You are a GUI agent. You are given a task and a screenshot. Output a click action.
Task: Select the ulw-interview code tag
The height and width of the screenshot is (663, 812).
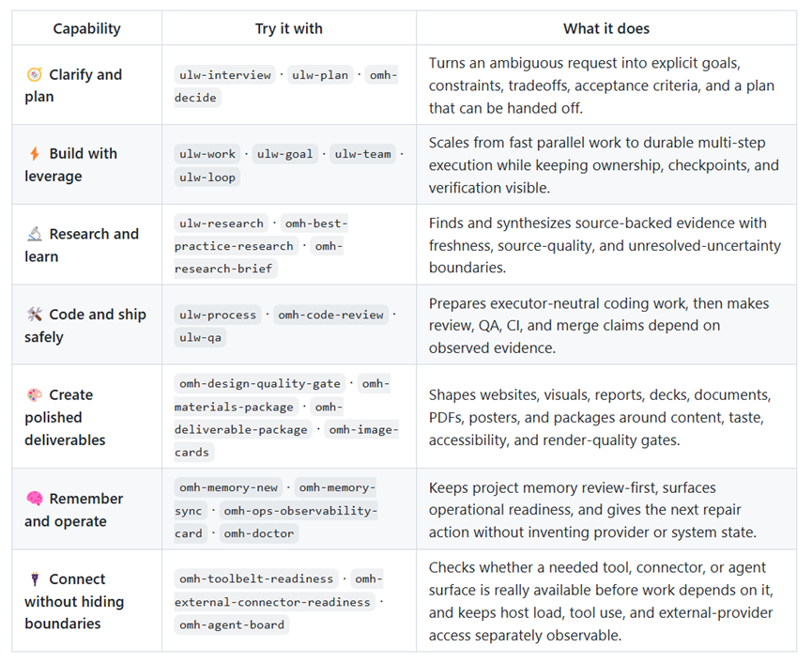[224, 75]
